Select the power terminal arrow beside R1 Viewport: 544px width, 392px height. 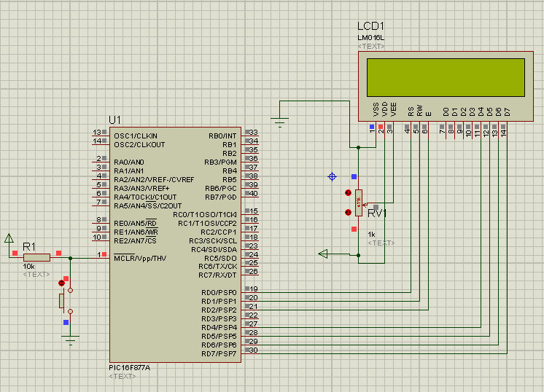[9, 239]
